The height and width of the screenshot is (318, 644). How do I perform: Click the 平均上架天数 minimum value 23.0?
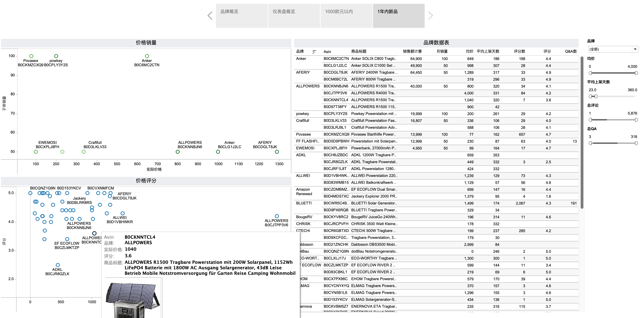tap(592, 90)
